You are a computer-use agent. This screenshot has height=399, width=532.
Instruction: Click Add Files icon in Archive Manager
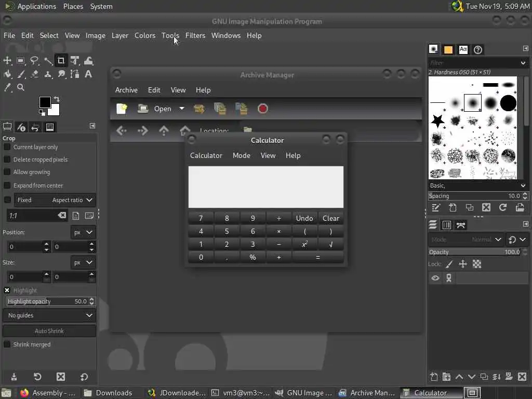pyautogui.click(x=220, y=109)
